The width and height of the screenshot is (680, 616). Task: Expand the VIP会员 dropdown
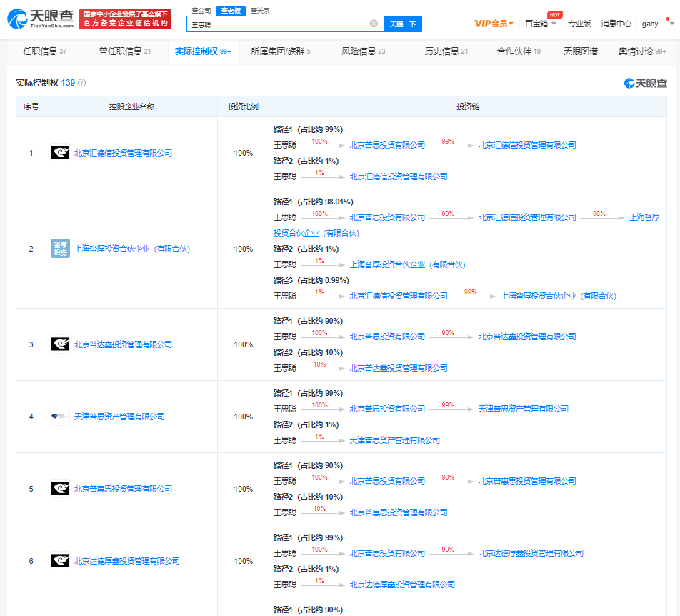point(494,24)
